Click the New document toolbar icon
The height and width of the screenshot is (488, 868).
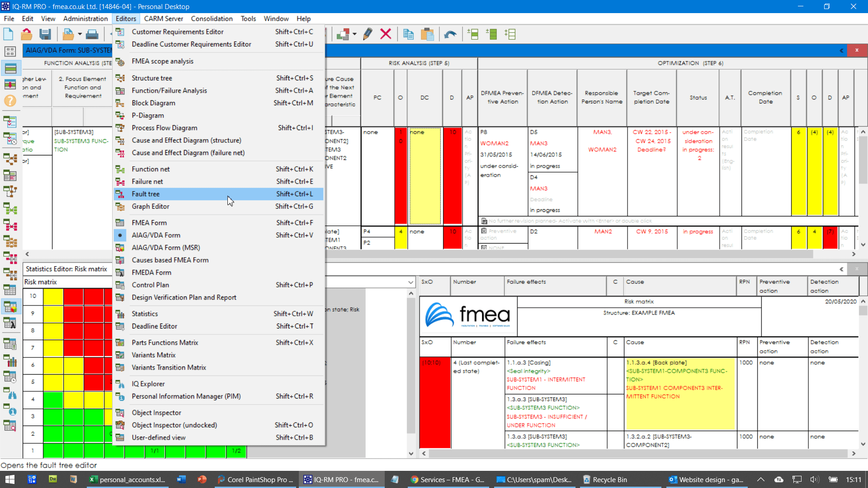tap(9, 34)
